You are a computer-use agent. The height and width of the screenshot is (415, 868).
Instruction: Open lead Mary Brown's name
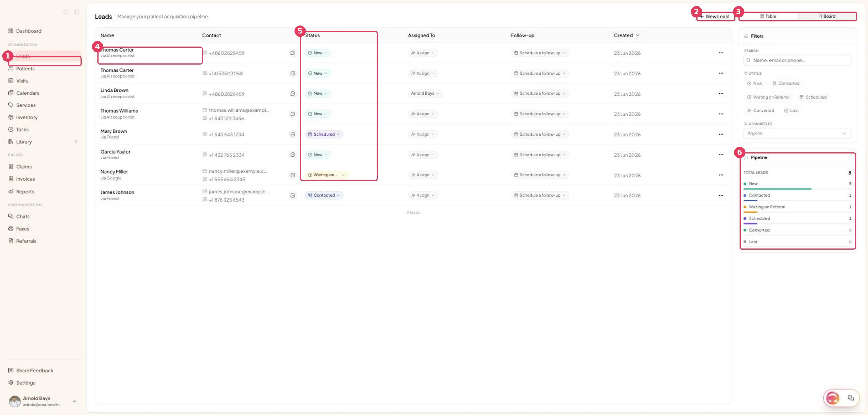(x=113, y=131)
